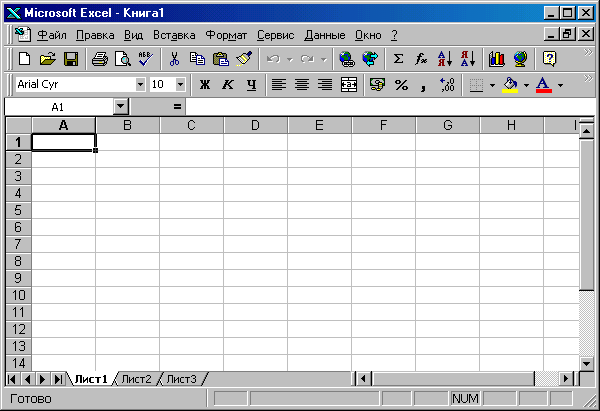
Task: Create a new workbook with the New icon
Action: pos(24,59)
